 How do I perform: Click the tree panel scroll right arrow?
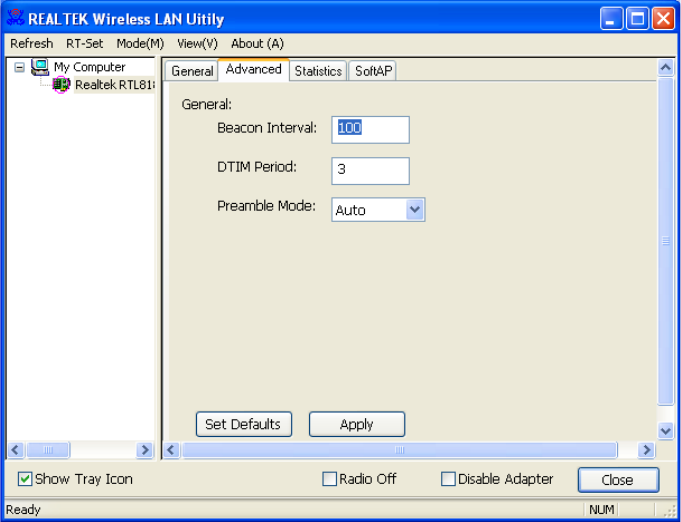[145, 450]
